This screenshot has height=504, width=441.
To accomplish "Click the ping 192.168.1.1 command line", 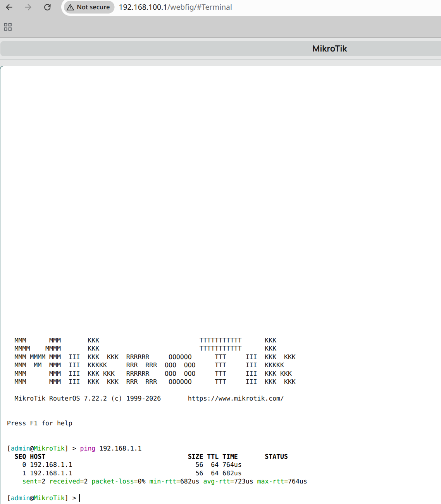I will point(111,448).
